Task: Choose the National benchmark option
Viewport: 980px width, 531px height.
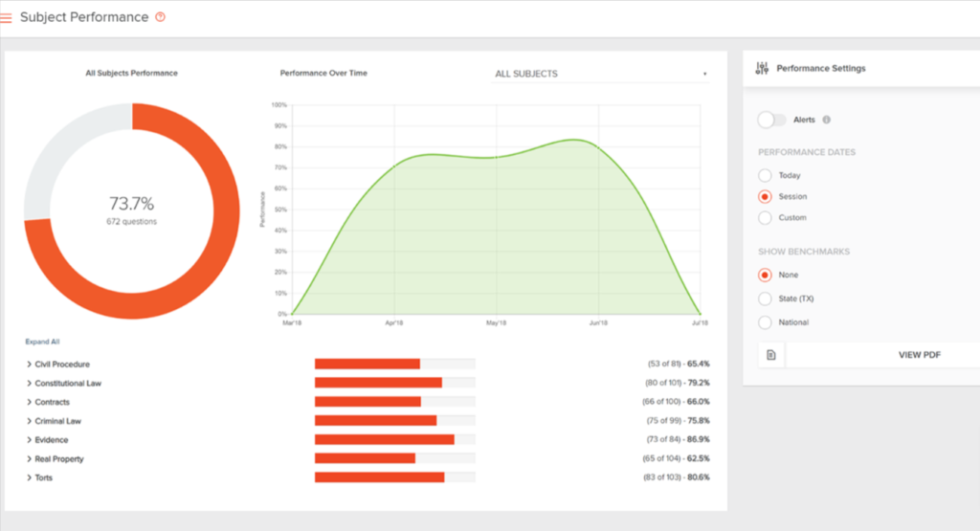Action: click(765, 322)
